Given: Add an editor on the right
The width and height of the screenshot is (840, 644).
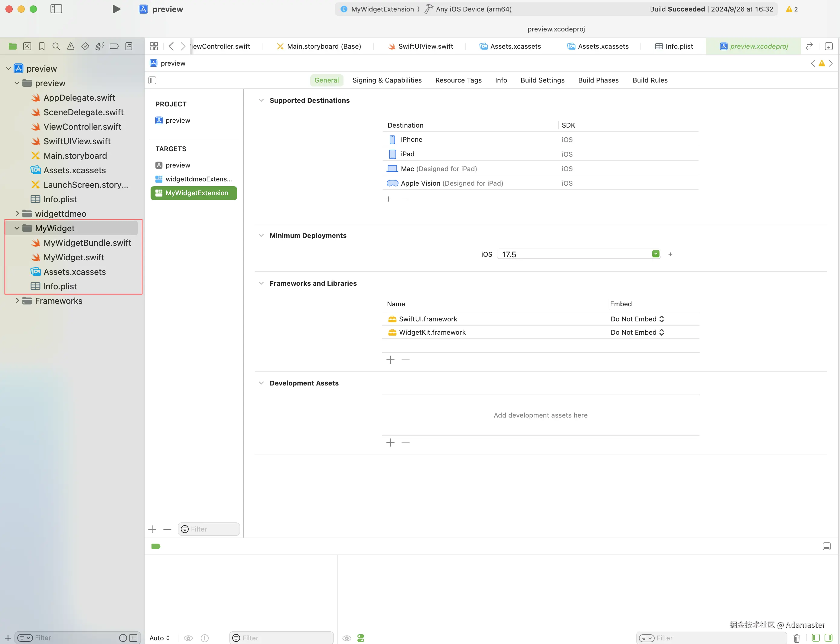Looking at the screenshot, I should click(829, 46).
